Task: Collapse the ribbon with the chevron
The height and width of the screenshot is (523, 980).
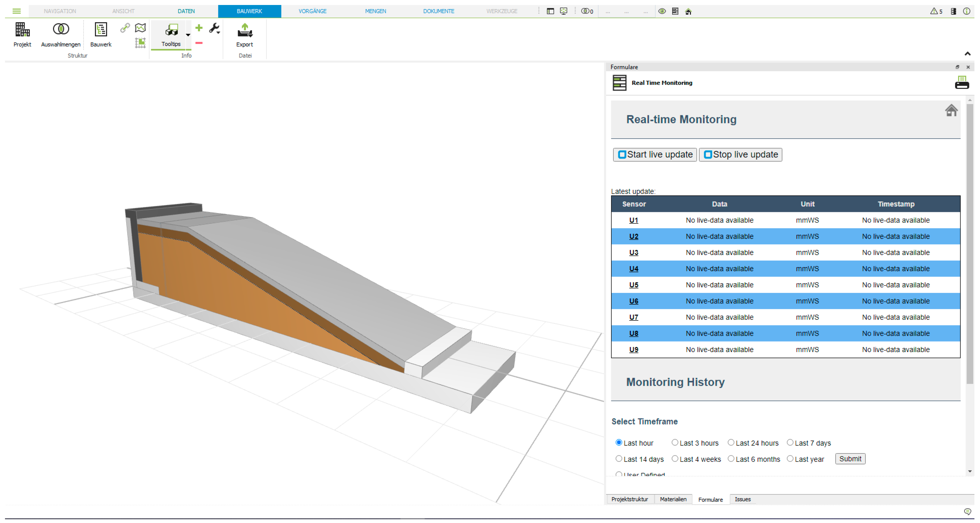Action: 967,54
